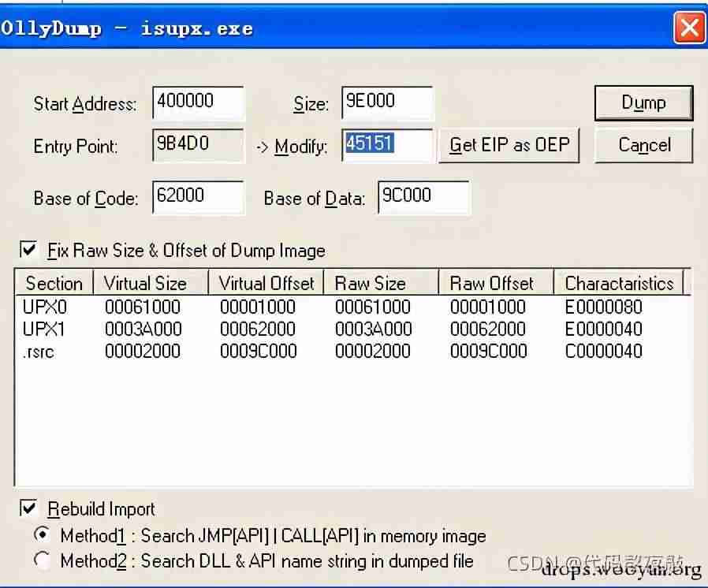Cancel the OllyDump dialog
This screenshot has width=708, height=588.
(643, 145)
